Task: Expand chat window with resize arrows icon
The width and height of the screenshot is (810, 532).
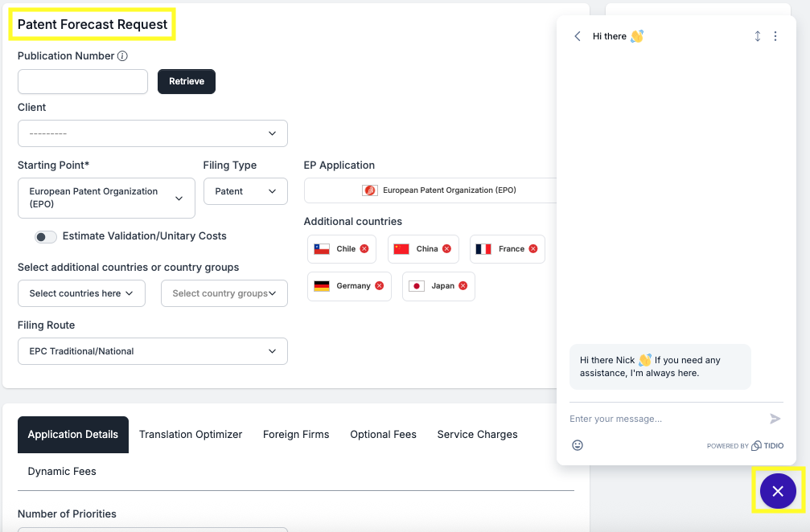Action: tap(757, 36)
